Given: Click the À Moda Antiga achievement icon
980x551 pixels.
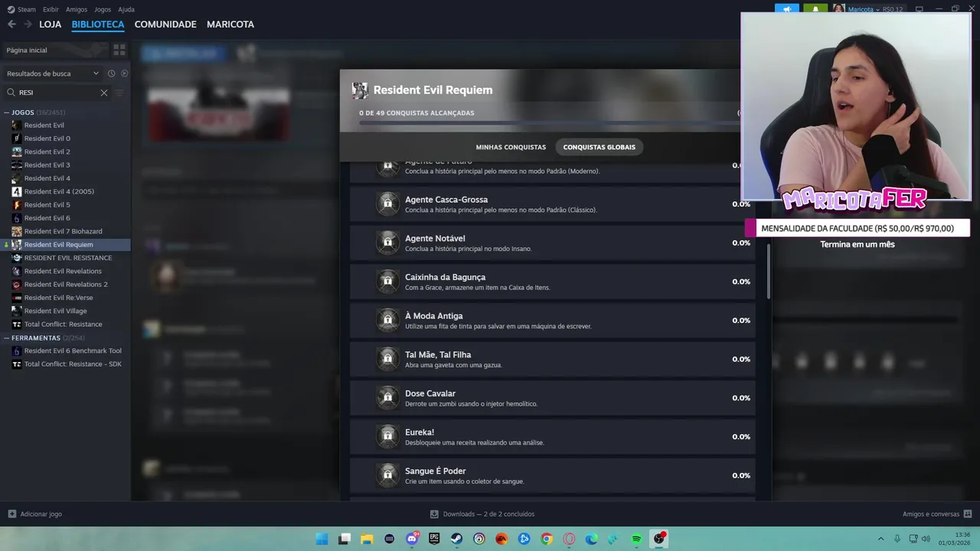Looking at the screenshot, I should (x=387, y=320).
